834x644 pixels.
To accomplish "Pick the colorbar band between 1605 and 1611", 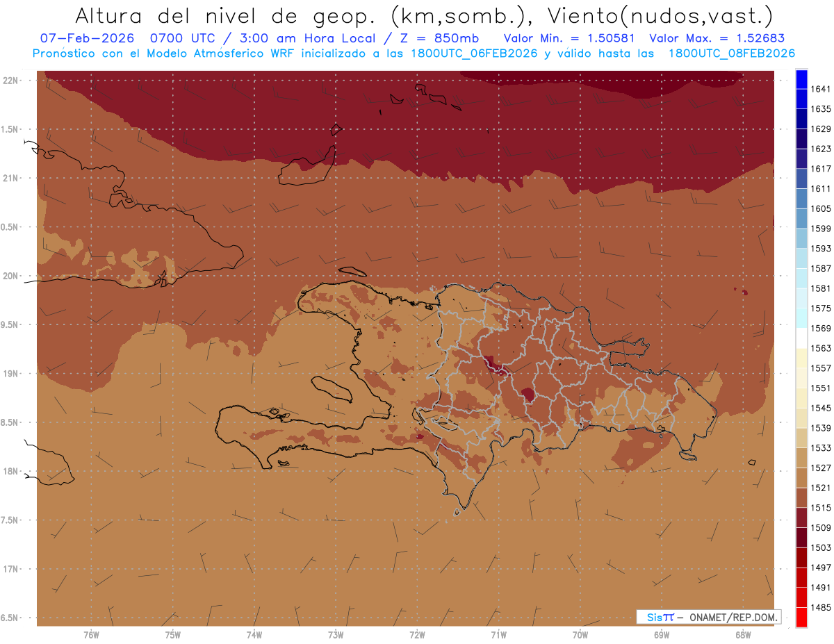I will 801,199.
